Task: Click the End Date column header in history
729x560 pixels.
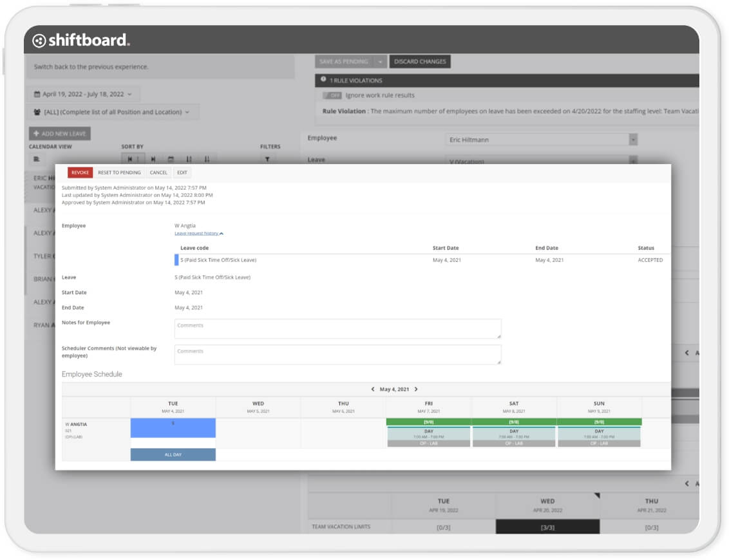Action: click(547, 248)
